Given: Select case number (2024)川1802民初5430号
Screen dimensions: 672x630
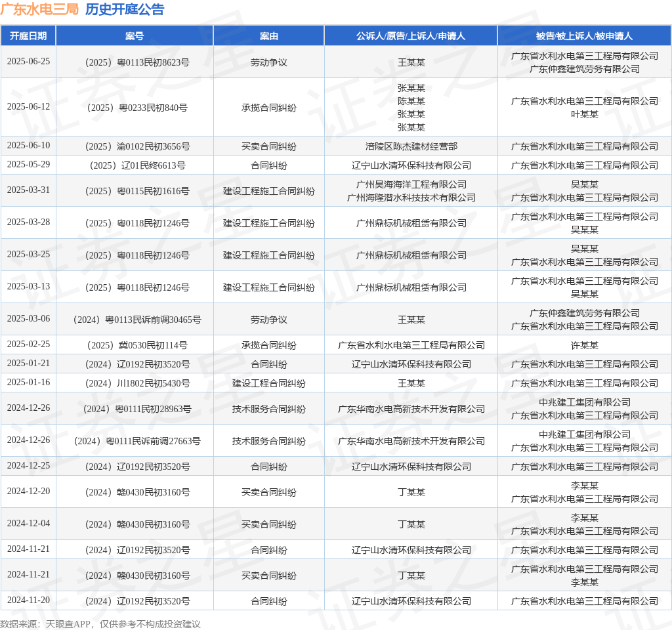Looking at the screenshot, I should 137,383.
